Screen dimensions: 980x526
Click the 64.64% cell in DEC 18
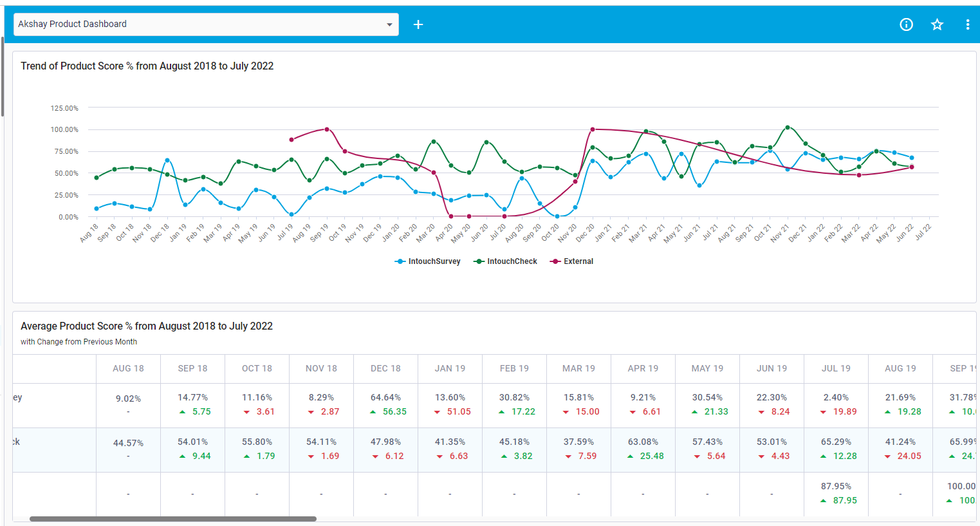[385, 397]
